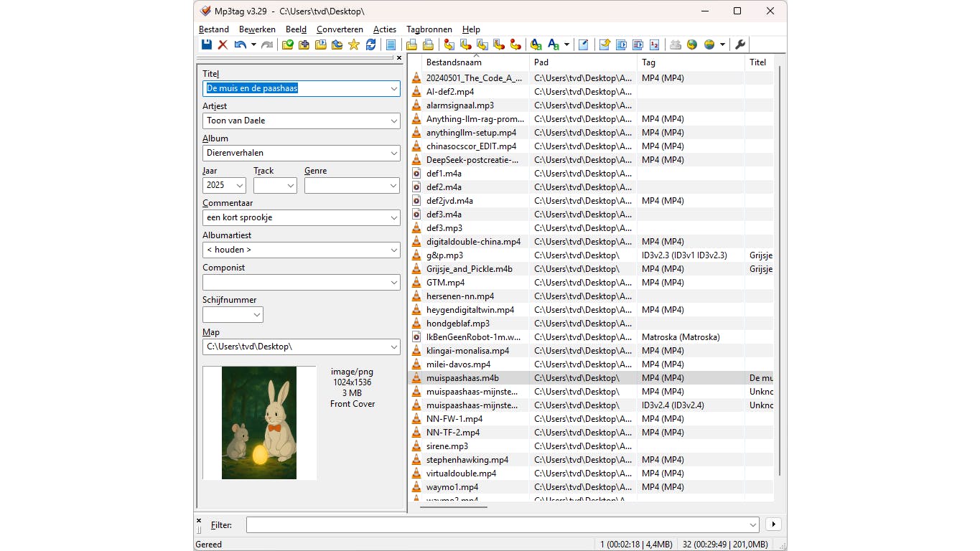
Task: Click the filter arrow button at right
Action: click(x=773, y=524)
